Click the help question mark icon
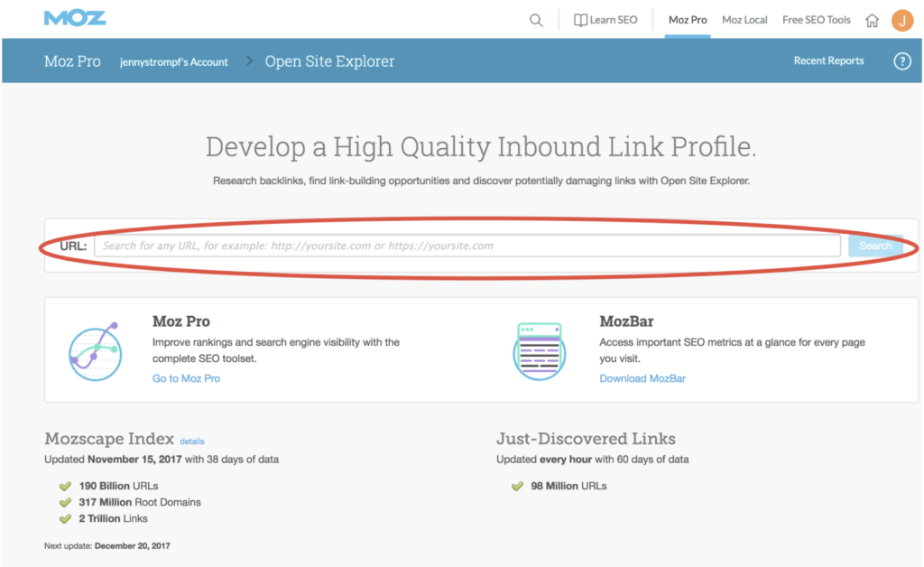 pyautogui.click(x=902, y=61)
